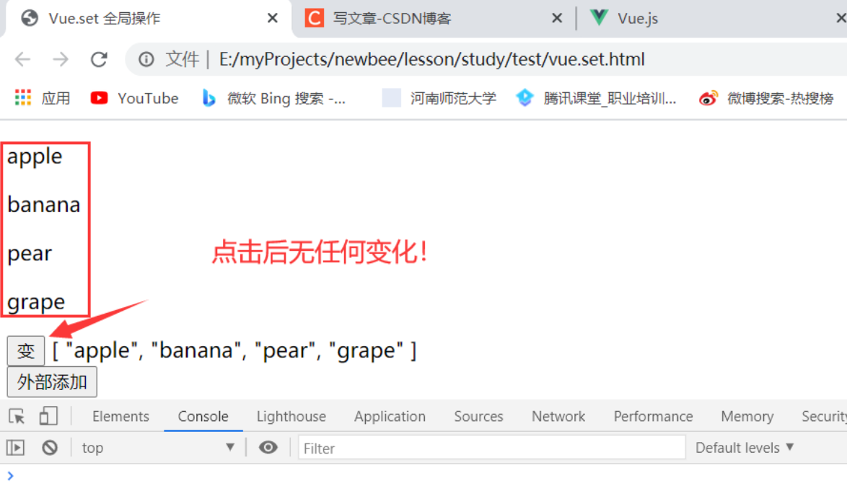Screen dimensions: 847x504
Task: Open the Application DevTools tab
Action: coord(390,416)
